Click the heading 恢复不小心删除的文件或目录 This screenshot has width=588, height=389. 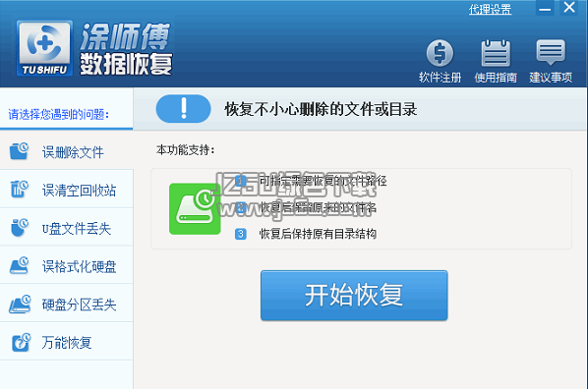(x=321, y=109)
